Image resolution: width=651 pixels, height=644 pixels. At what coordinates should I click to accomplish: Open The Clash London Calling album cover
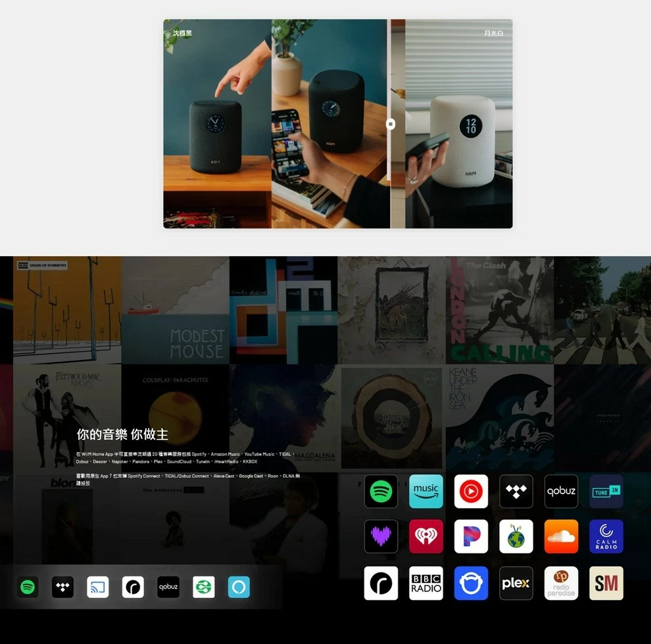click(500, 310)
